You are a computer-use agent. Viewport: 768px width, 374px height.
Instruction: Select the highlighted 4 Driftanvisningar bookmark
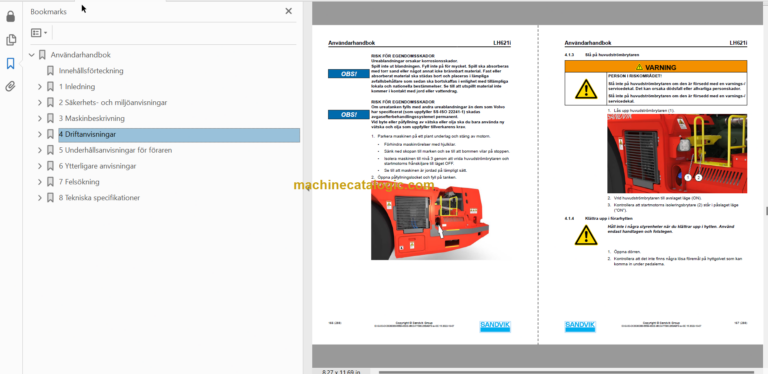(x=179, y=135)
